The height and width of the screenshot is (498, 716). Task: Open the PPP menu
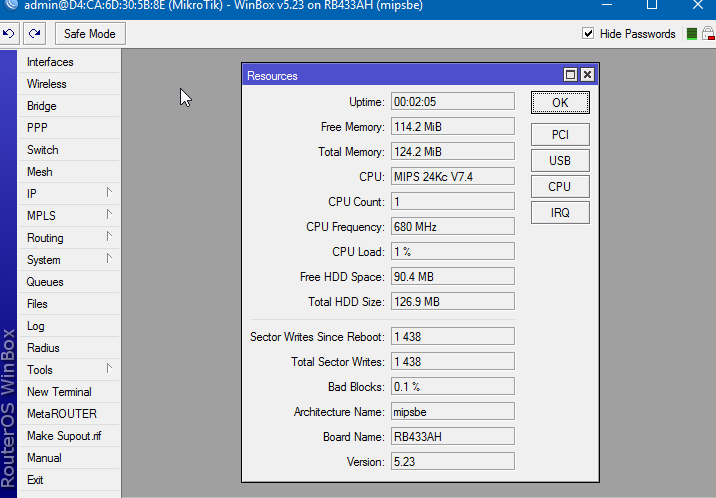(68, 128)
